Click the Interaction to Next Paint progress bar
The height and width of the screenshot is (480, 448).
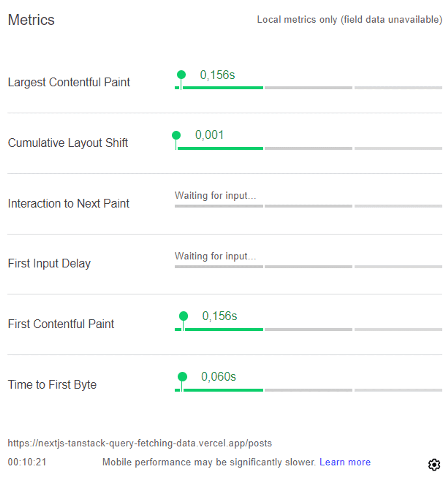pos(308,206)
